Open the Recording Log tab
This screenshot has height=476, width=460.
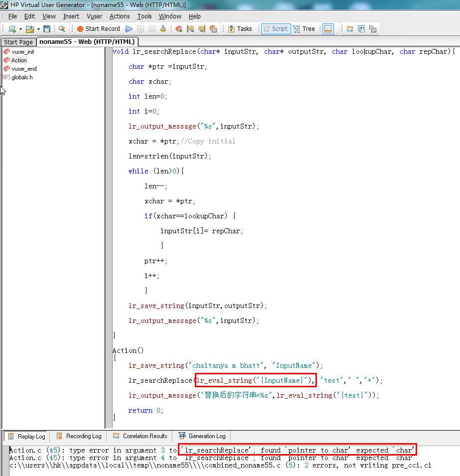tap(79, 436)
